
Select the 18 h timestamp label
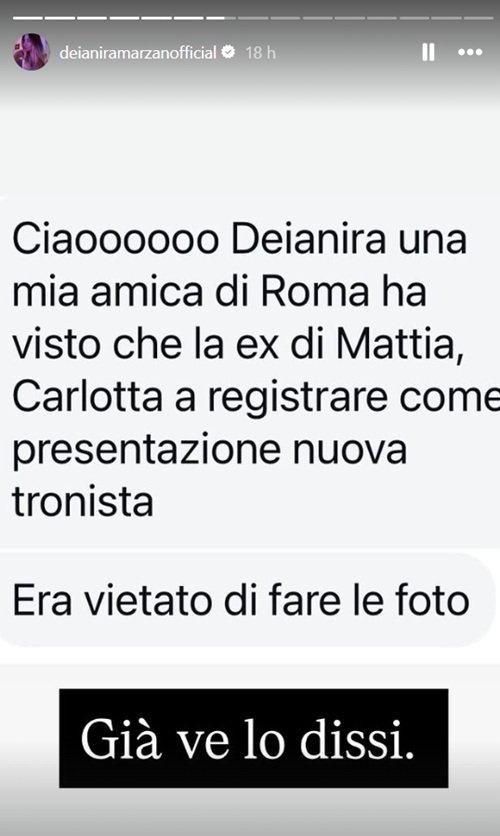coord(261,52)
